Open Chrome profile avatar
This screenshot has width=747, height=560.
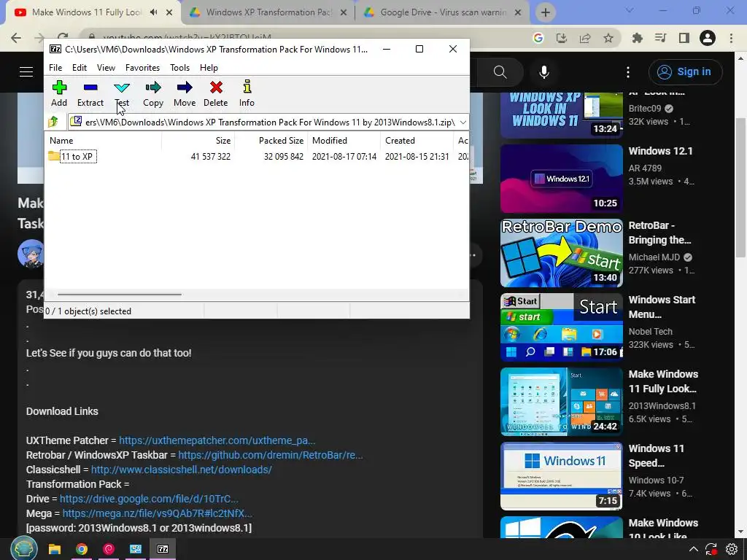click(708, 38)
